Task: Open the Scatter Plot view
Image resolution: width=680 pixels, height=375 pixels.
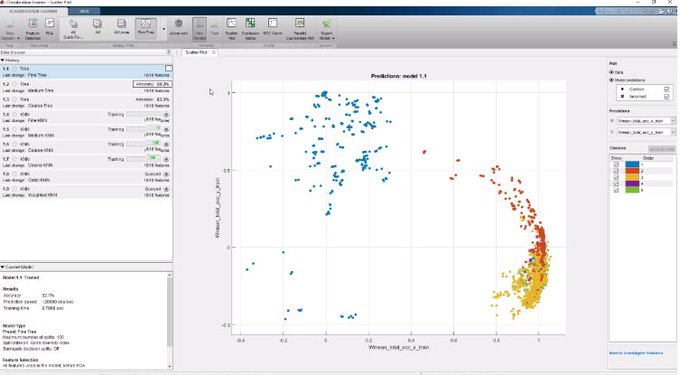Action: pyautogui.click(x=232, y=29)
